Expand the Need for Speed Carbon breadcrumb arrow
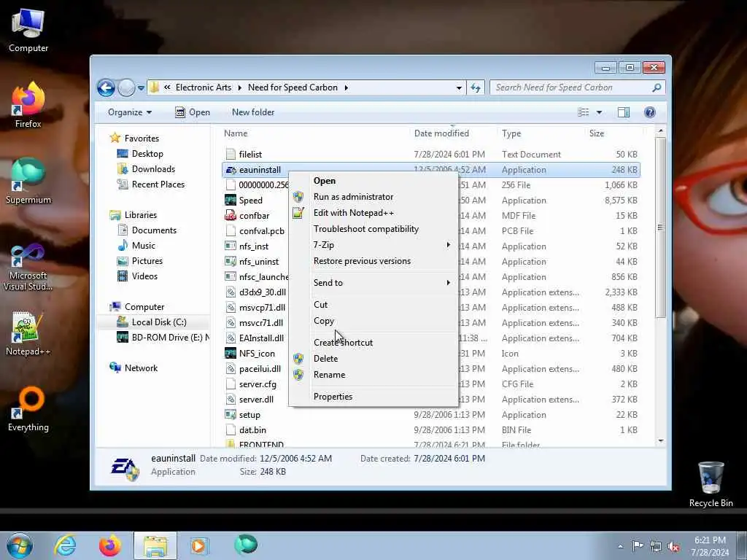The height and width of the screenshot is (560, 747). coord(347,87)
